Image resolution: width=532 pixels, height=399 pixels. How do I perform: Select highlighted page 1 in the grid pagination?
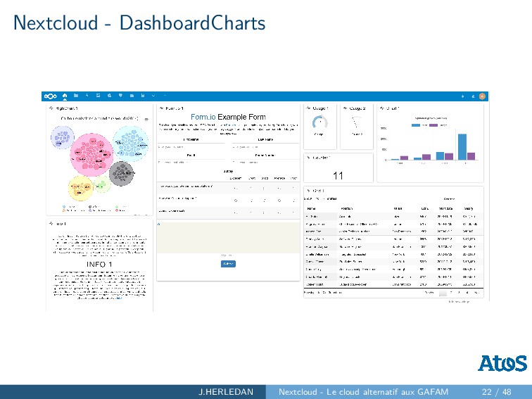click(x=443, y=293)
